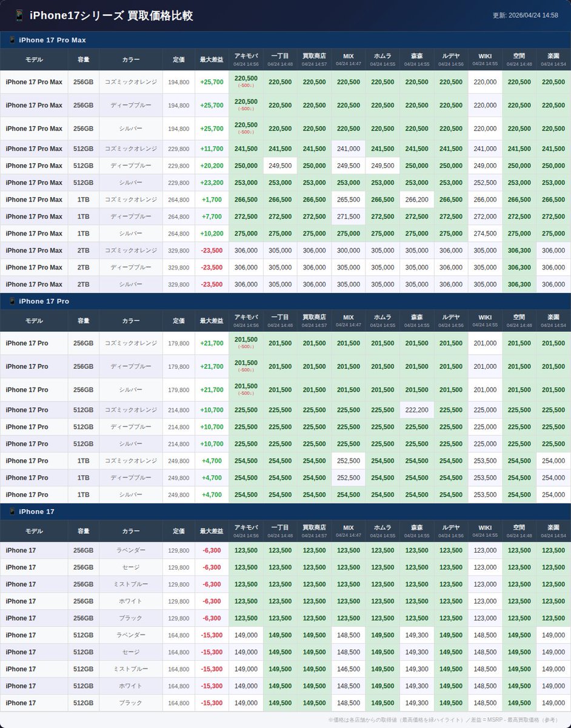Click the 274,500 price in WIKI column
The image size is (571, 728).
click(485, 234)
